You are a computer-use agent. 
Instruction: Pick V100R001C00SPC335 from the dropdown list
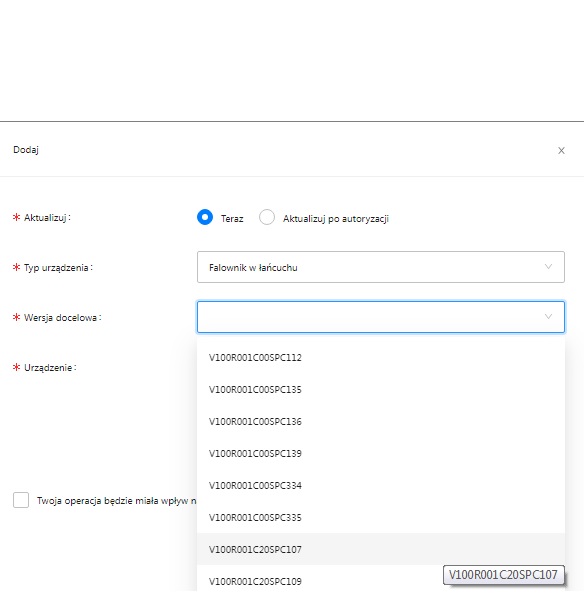point(381,517)
